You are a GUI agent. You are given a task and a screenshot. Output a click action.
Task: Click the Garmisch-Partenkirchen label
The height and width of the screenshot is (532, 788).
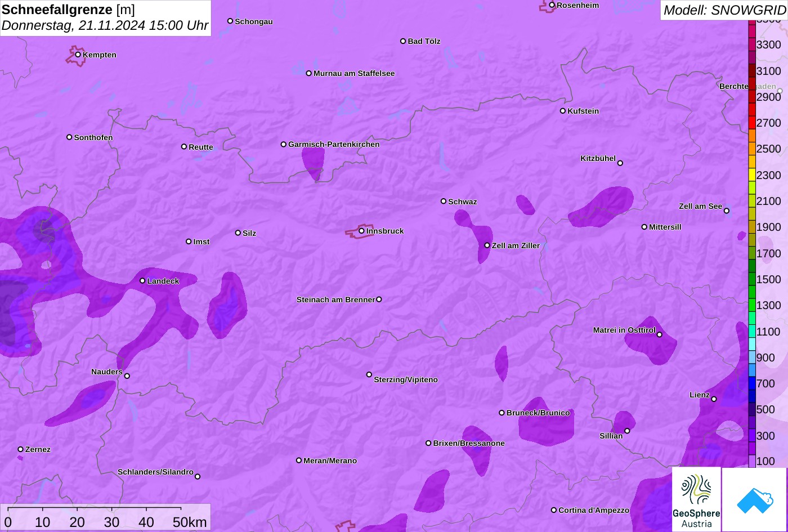(334, 144)
